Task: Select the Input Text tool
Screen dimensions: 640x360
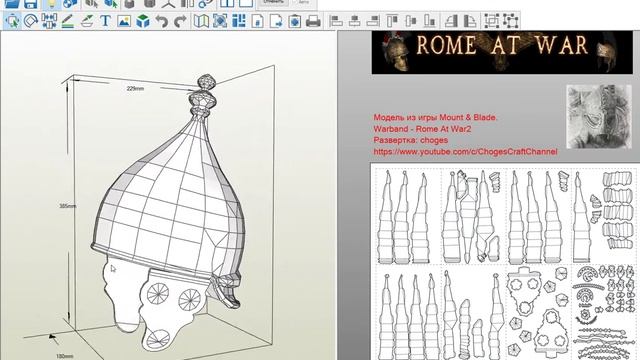Action: (105, 21)
